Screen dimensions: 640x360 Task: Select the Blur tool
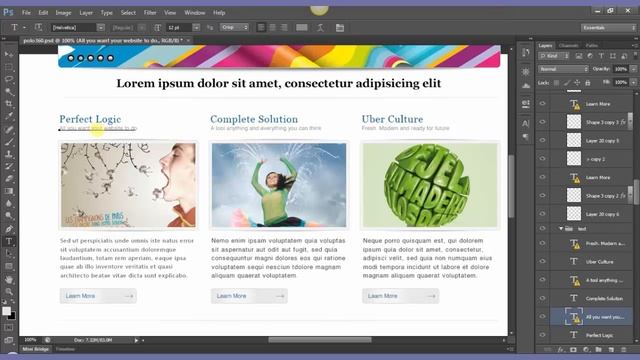(x=9, y=203)
